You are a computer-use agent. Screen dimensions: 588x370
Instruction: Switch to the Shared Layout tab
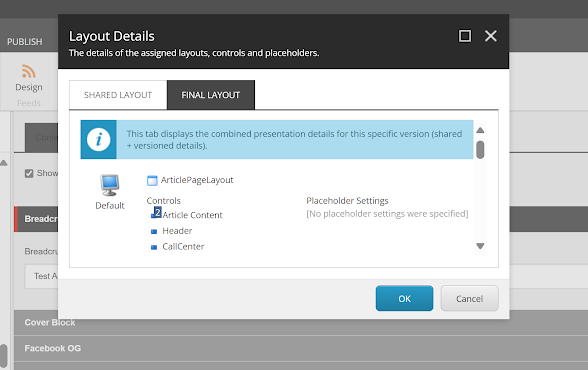118,95
